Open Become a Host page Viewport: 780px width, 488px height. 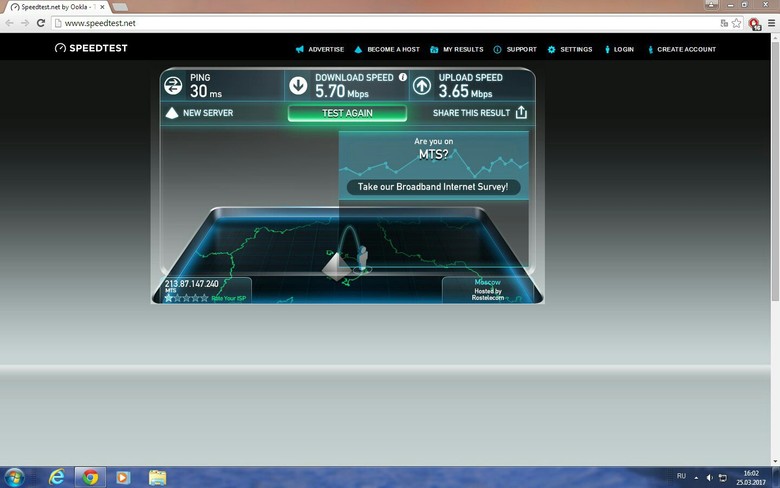387,49
